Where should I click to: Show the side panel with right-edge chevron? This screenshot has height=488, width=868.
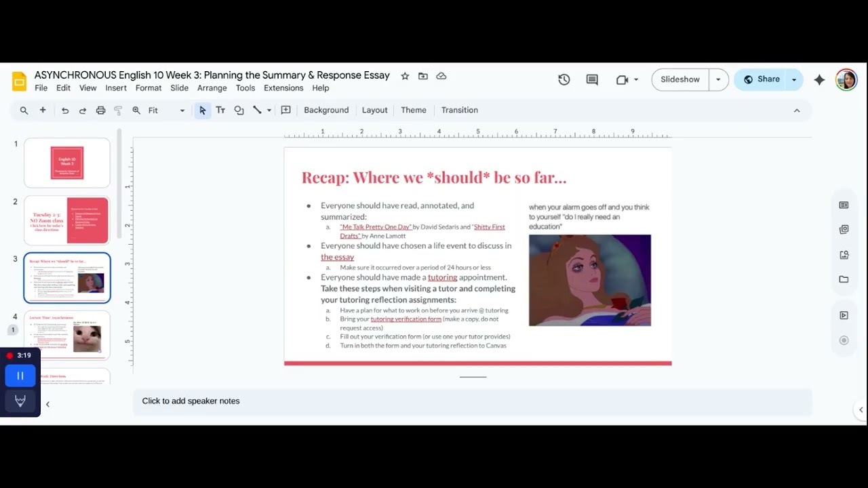(861, 409)
